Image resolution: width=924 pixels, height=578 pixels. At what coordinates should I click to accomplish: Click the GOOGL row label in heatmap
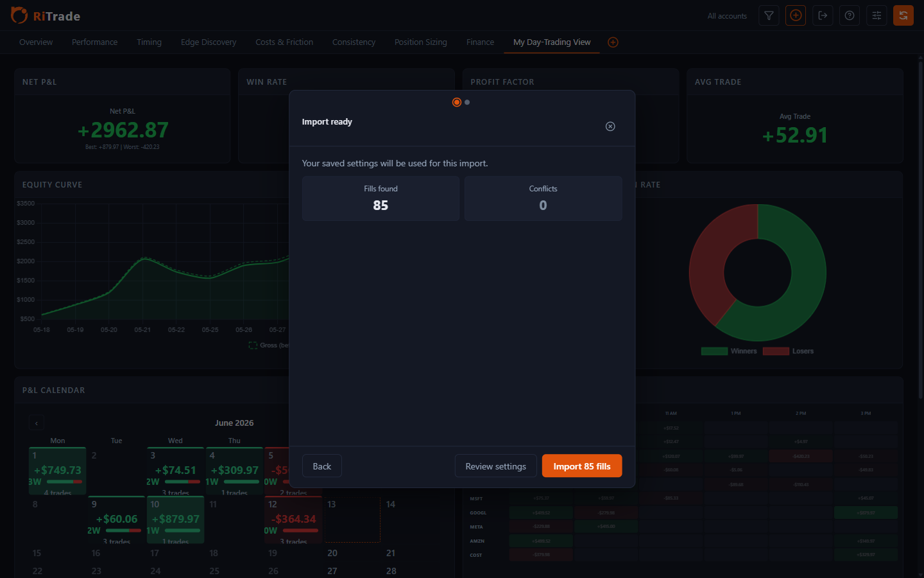479,513
